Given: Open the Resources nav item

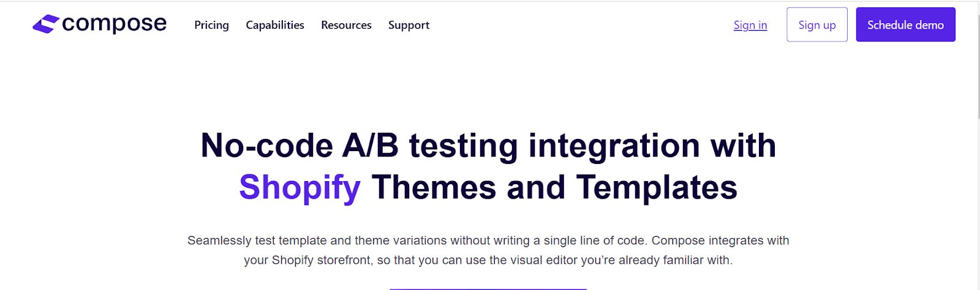Looking at the screenshot, I should coord(346,25).
